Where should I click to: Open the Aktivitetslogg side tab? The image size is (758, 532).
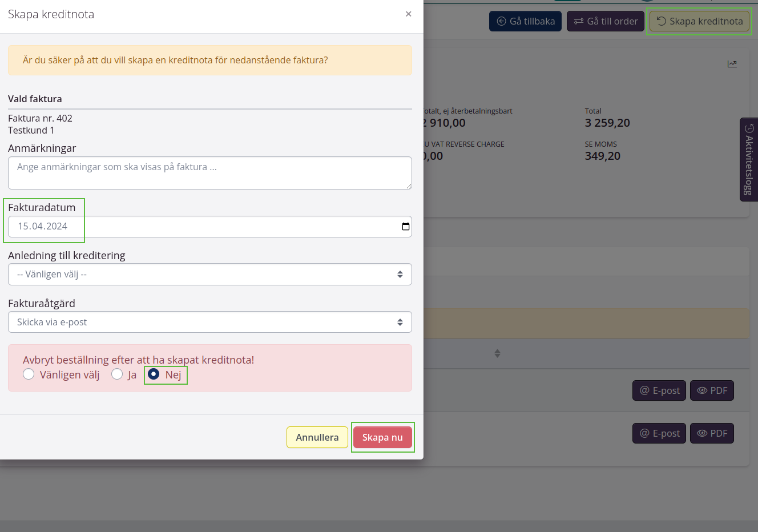(748, 160)
